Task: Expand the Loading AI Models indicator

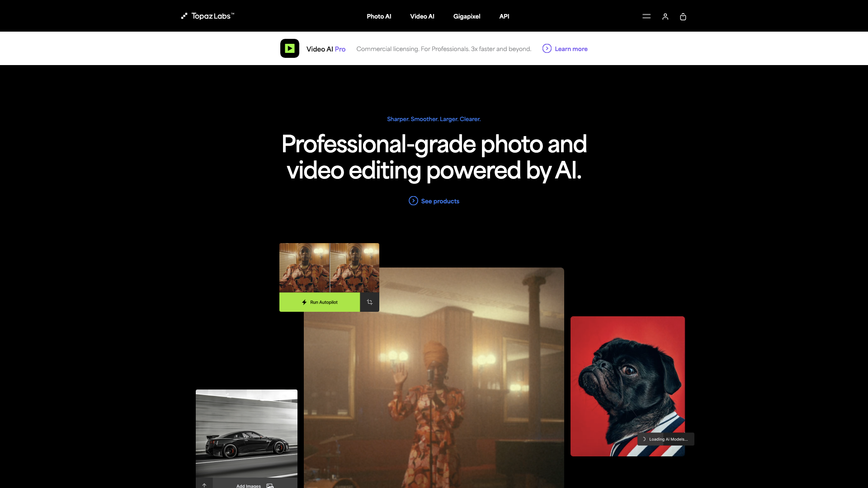Action: 664,439
